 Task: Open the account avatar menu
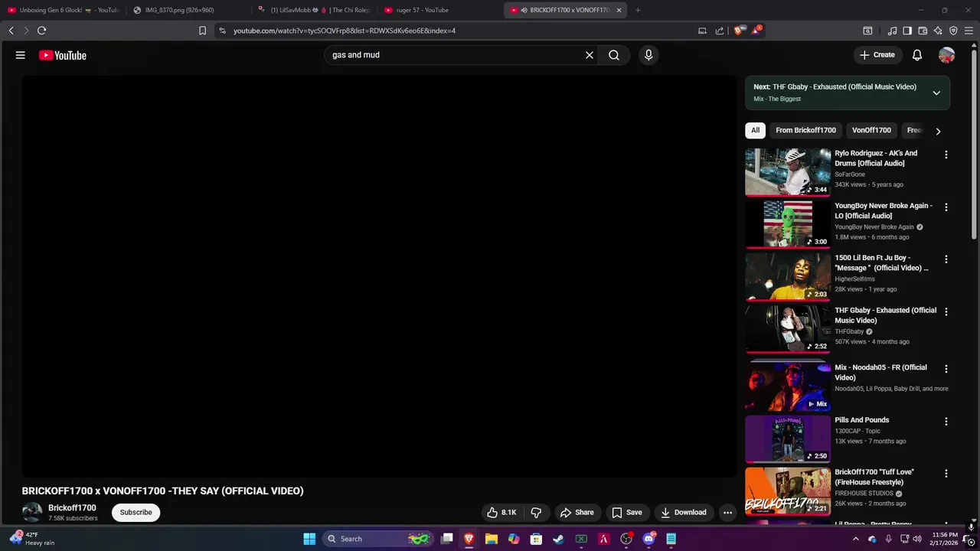click(947, 55)
